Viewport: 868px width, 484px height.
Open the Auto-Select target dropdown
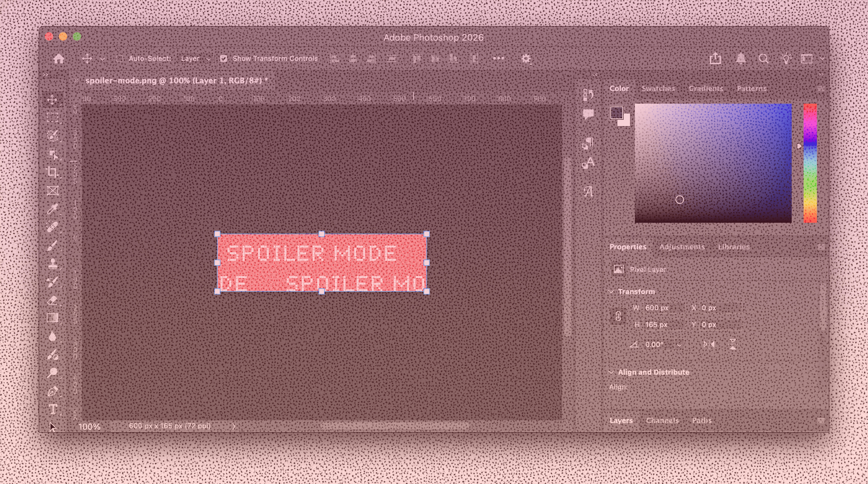pyautogui.click(x=195, y=58)
